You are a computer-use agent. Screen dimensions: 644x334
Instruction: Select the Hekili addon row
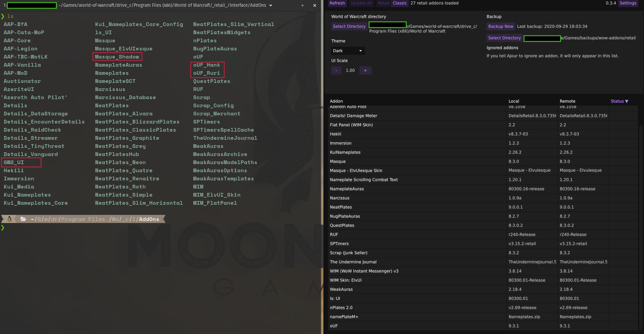484,134
